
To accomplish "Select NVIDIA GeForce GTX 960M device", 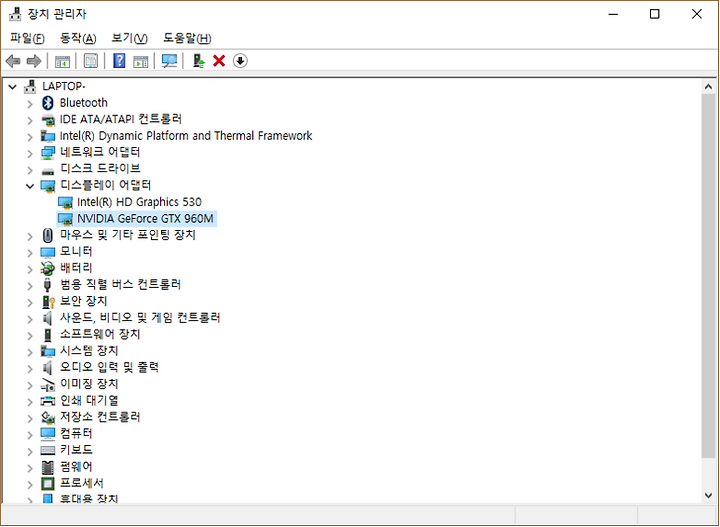I will (145, 219).
